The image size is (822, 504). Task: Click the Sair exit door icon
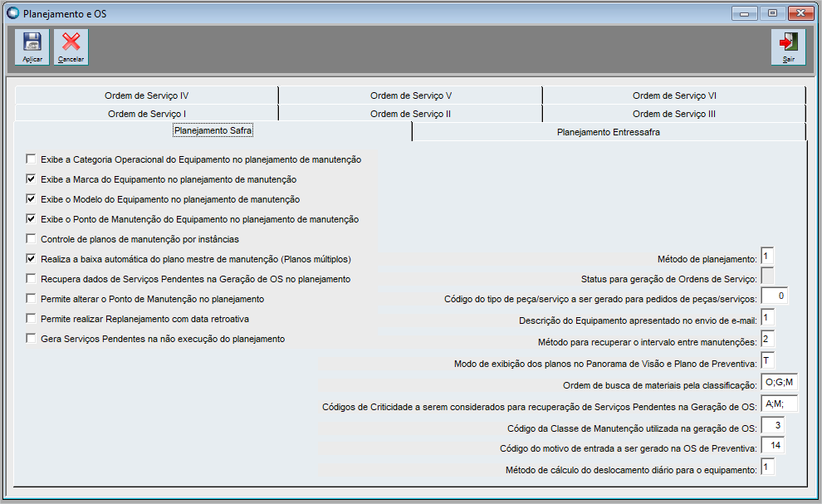(788, 46)
